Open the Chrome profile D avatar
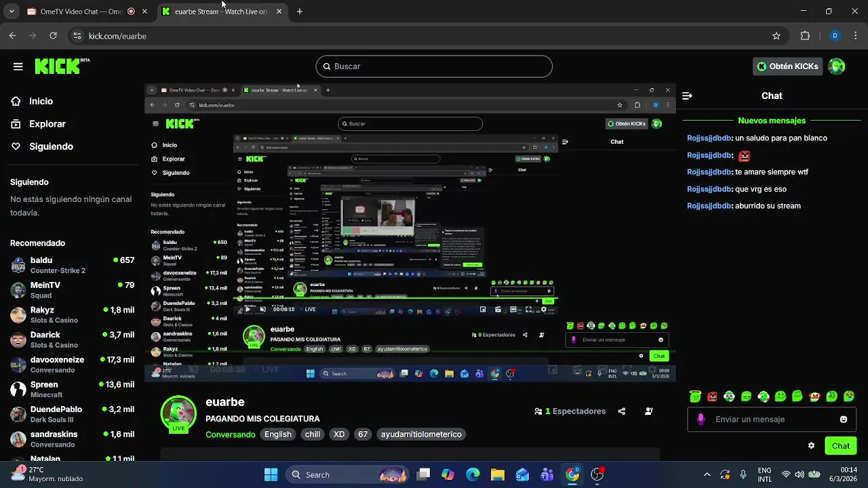This screenshot has height=488, width=868. pos(835,36)
